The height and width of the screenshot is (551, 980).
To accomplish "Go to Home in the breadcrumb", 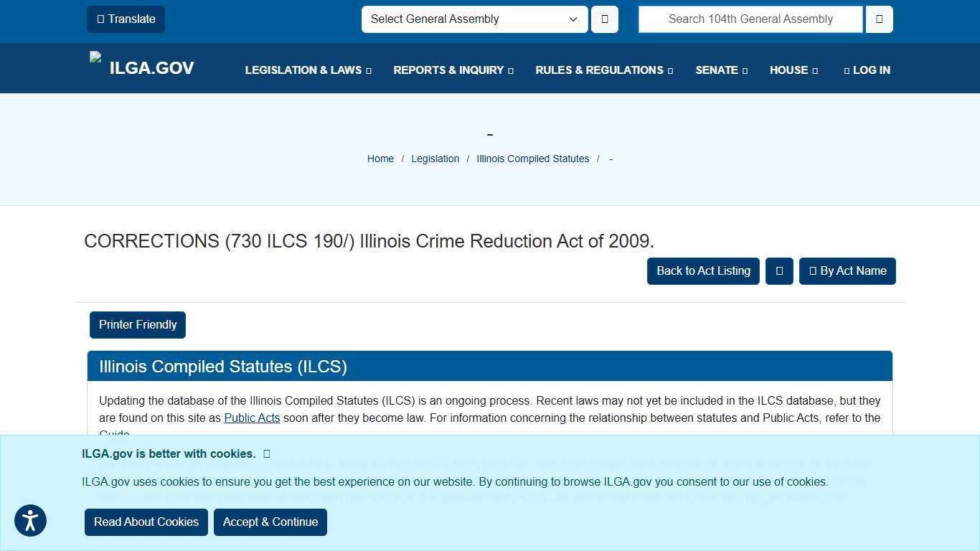I will 380,159.
